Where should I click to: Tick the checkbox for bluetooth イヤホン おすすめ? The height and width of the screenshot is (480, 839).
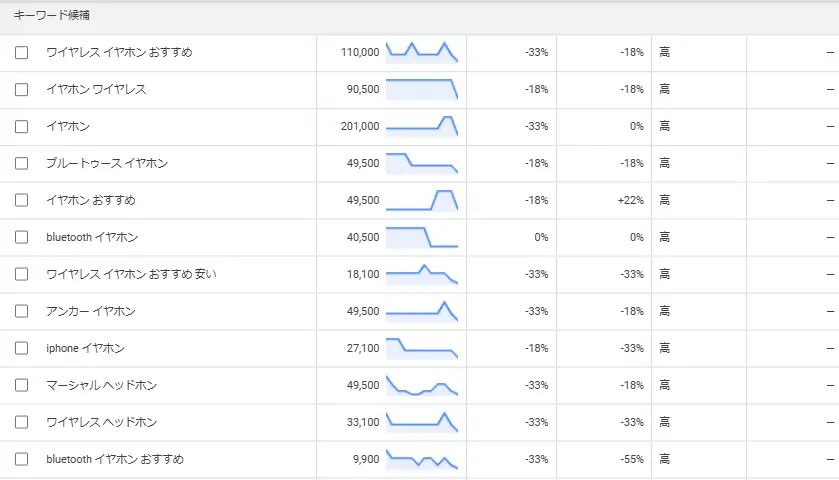pos(22,460)
